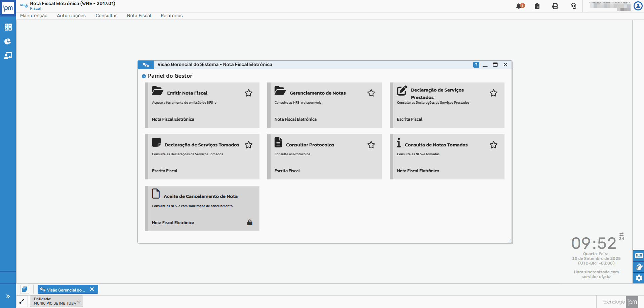Open the sign language accessibility icon
Image resolution: width=644 pixels, height=308 pixels.
[x=639, y=267]
